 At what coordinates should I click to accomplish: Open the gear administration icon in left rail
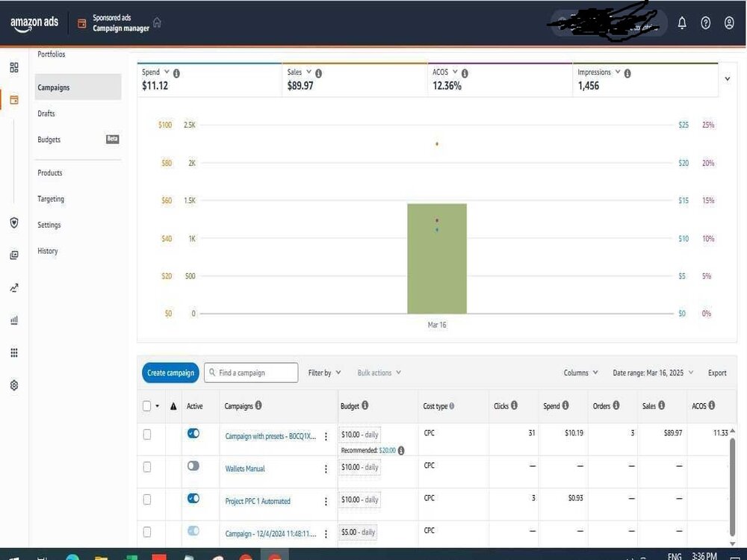click(x=14, y=385)
